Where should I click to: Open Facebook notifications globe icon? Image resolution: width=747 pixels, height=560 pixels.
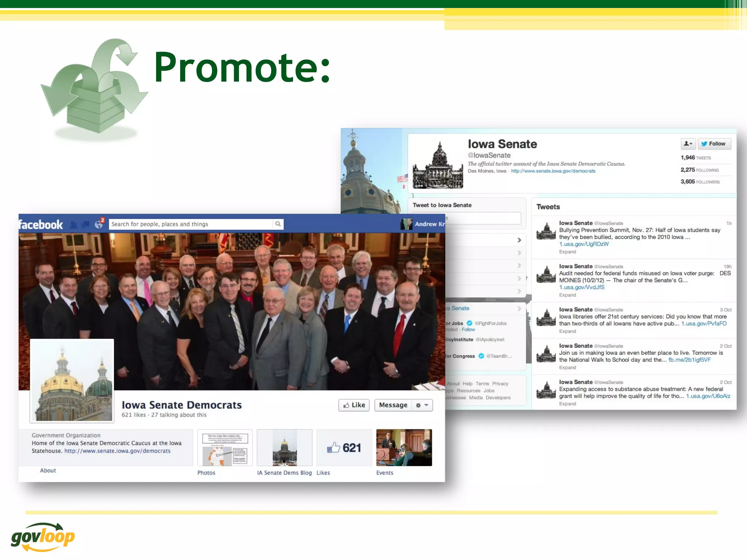[98, 225]
